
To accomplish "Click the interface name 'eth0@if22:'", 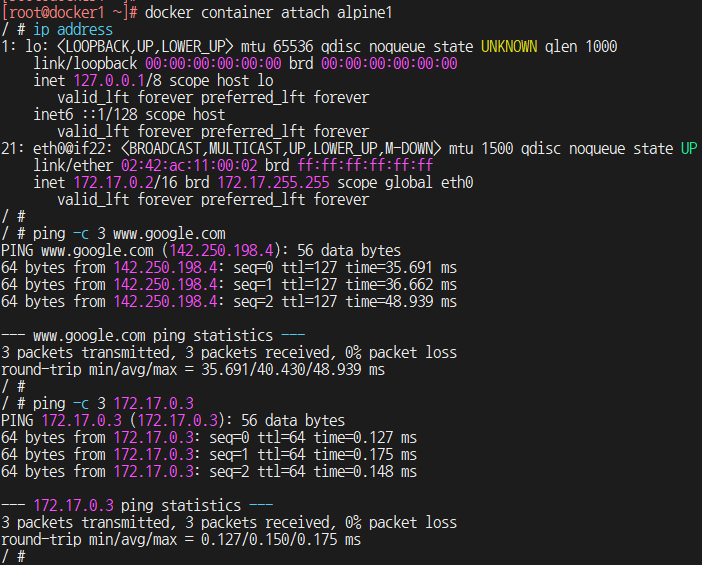I will [73, 149].
